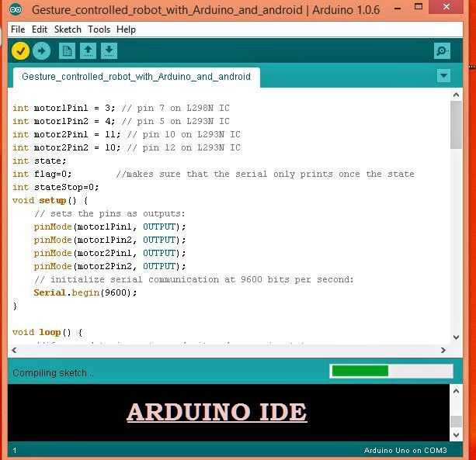Screen dimensions: 476x460
Task: Click the line 'int motor2Pin1 = 11;'
Action: (x=127, y=134)
